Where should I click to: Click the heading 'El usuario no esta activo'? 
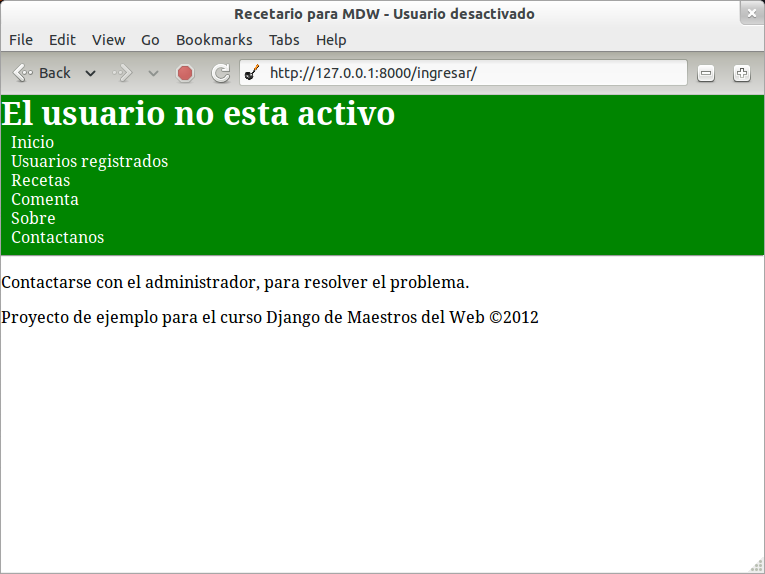[198, 114]
